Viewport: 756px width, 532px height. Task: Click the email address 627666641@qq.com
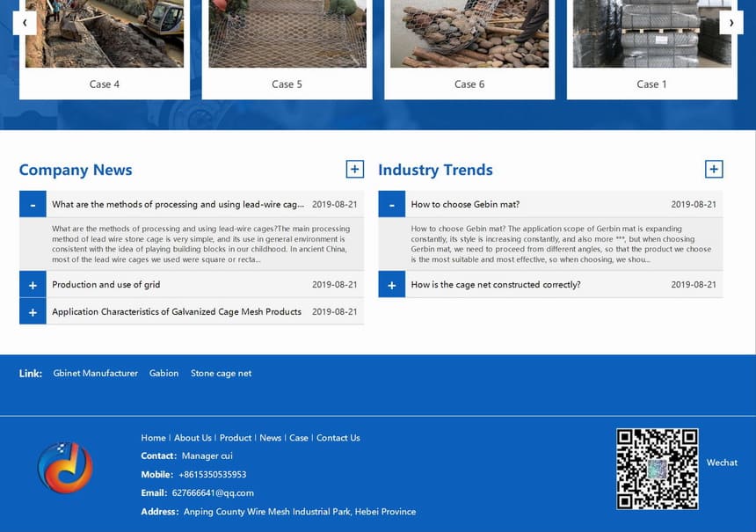point(213,493)
